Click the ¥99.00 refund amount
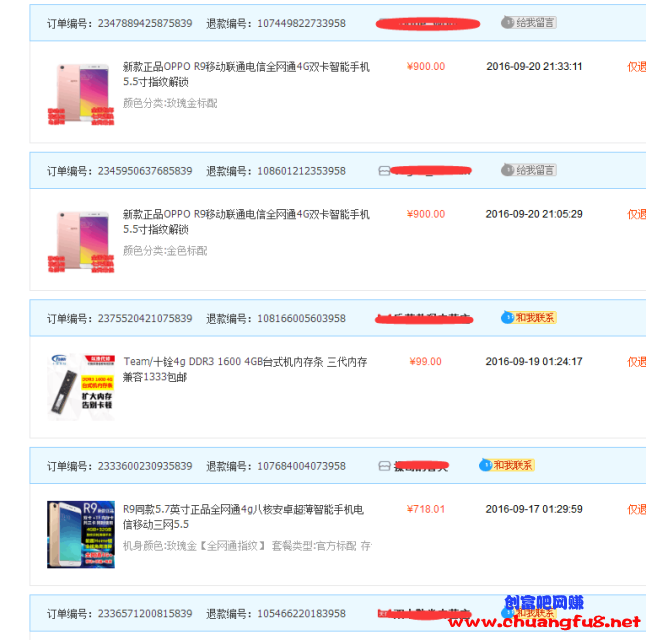 [426, 362]
